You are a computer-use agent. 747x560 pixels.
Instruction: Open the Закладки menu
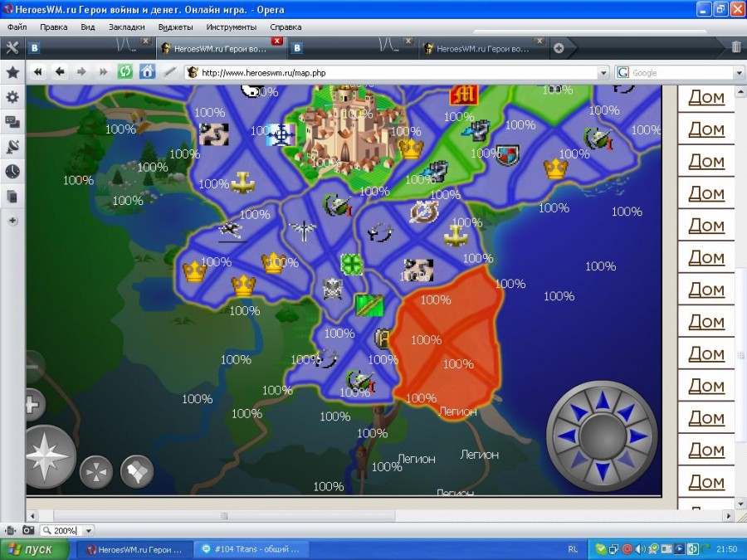click(126, 27)
